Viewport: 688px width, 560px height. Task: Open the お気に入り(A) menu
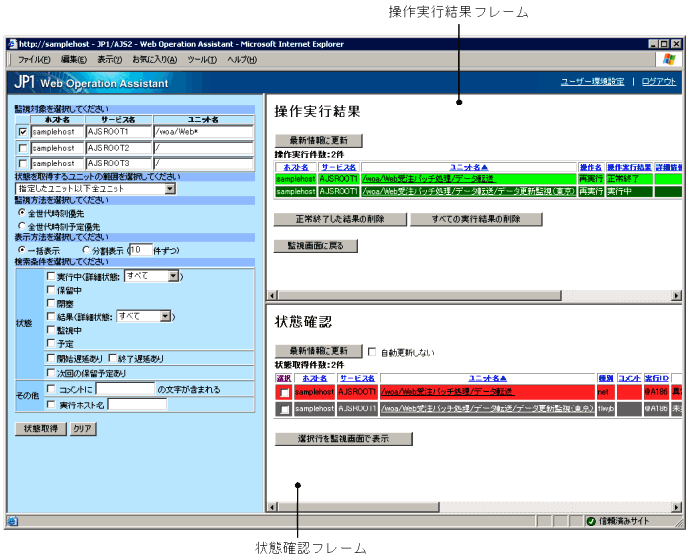pyautogui.click(x=154, y=60)
